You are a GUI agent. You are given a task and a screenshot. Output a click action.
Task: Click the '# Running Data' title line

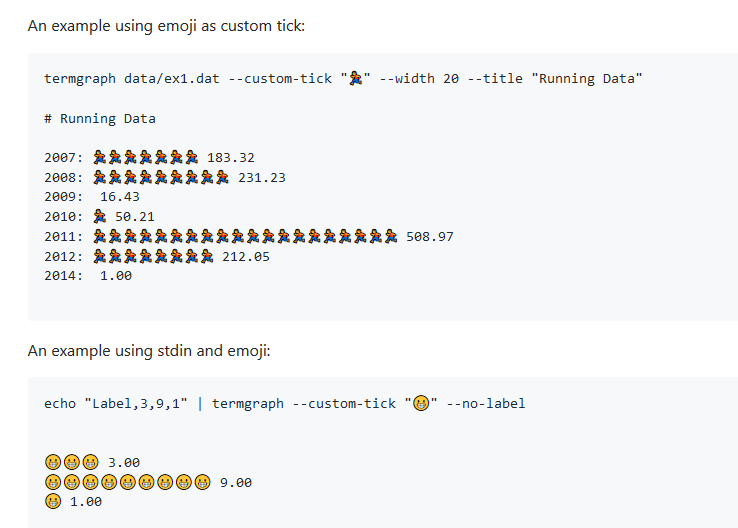coord(100,119)
